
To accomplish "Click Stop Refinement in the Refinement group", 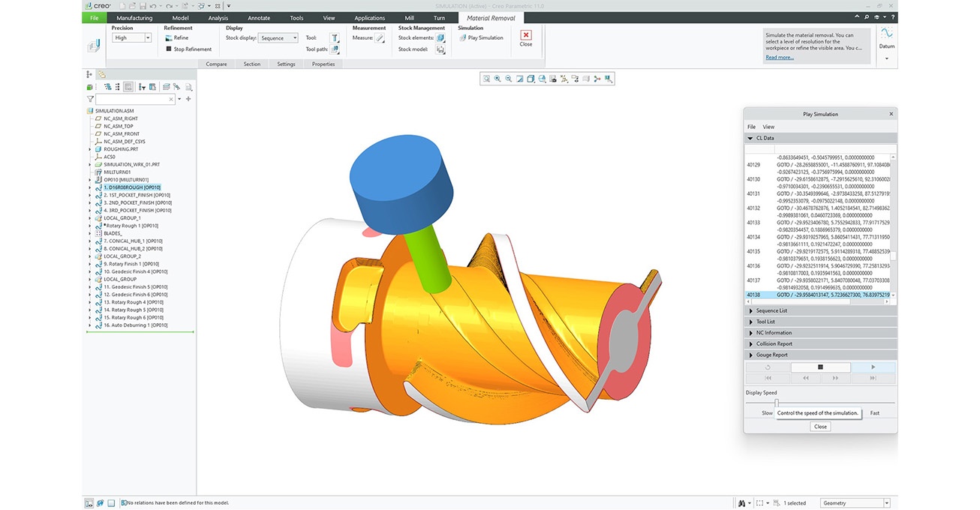I will pyautogui.click(x=188, y=49).
